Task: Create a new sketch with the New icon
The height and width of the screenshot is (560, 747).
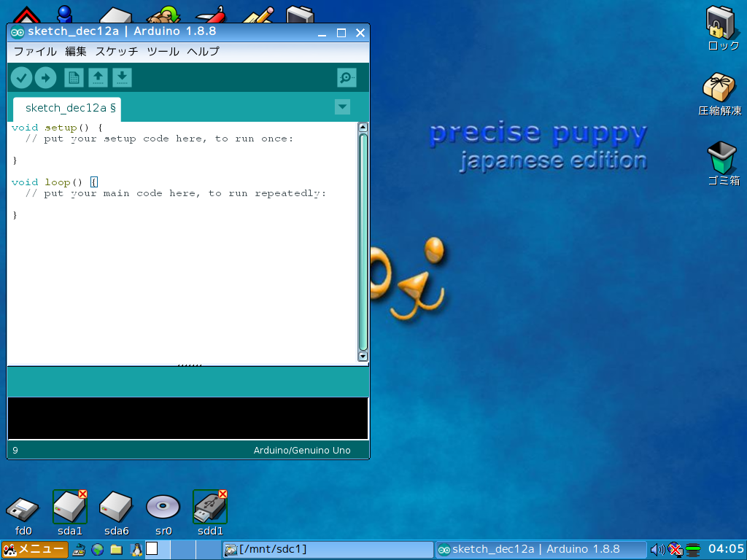Action: click(x=74, y=77)
